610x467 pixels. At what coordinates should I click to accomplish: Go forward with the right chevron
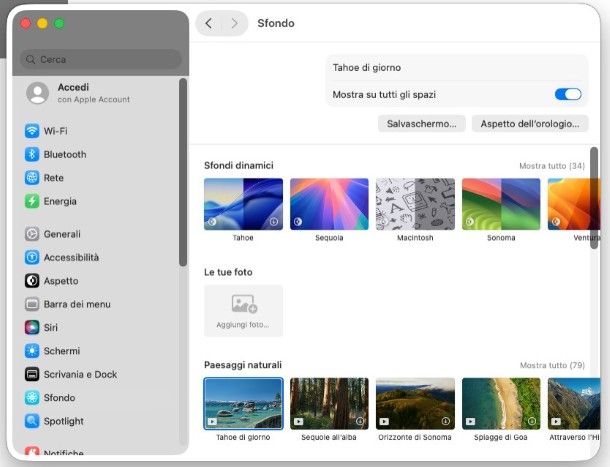pyautogui.click(x=234, y=23)
